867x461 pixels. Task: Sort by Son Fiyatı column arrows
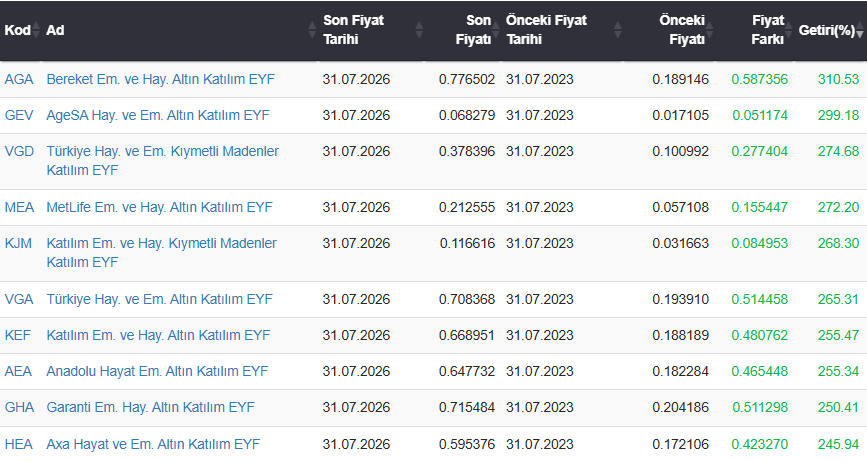[495, 30]
